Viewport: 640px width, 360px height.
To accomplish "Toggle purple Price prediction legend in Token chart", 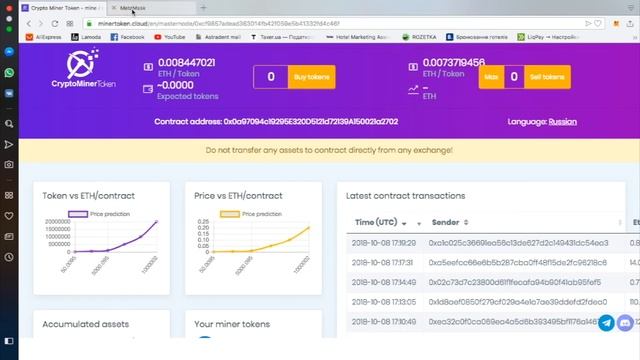I will [99, 214].
